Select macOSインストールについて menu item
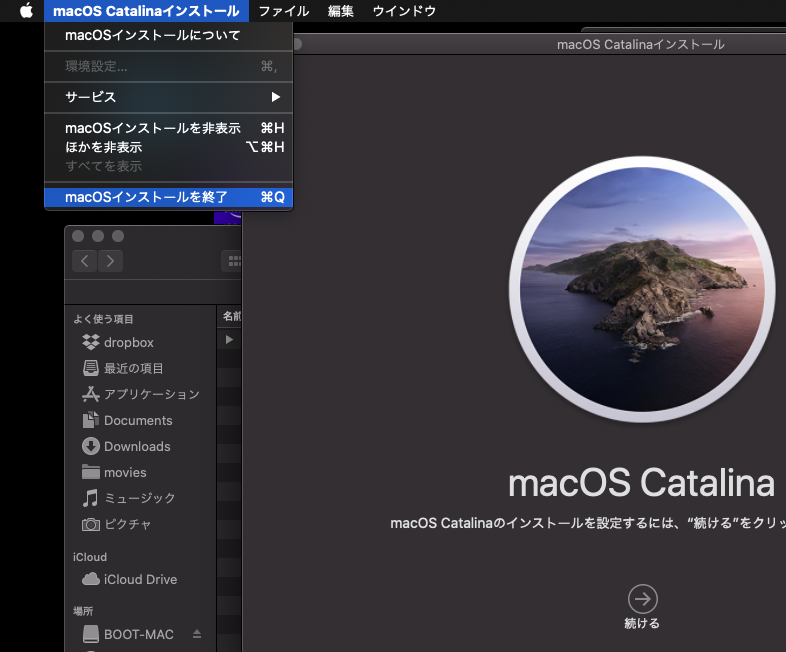This screenshot has height=652, width=786. pos(168,35)
